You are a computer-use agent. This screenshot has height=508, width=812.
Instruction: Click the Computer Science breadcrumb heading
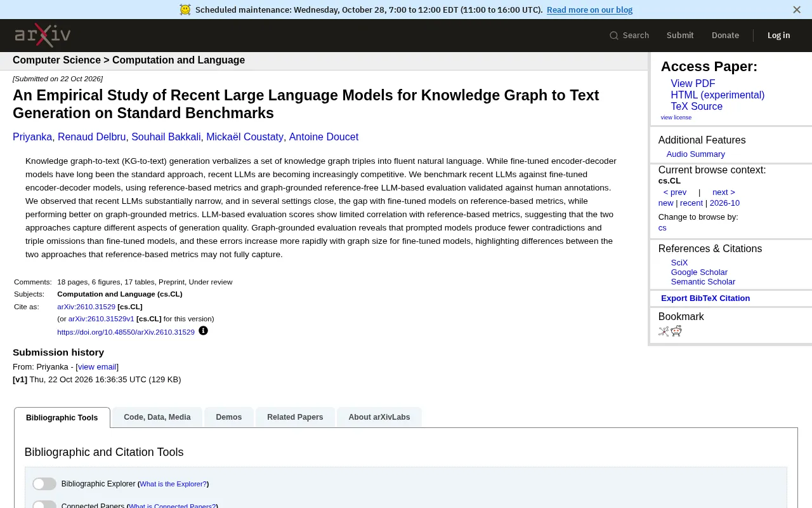tap(56, 60)
